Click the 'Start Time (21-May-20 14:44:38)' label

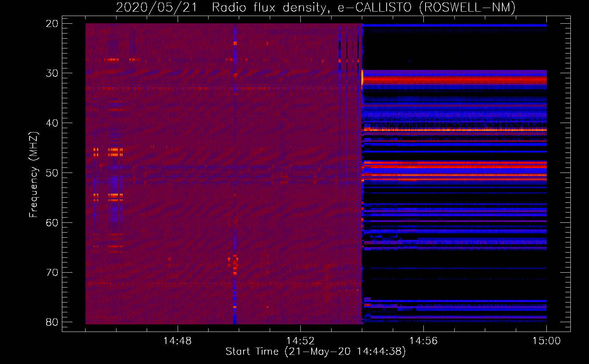coord(316,352)
